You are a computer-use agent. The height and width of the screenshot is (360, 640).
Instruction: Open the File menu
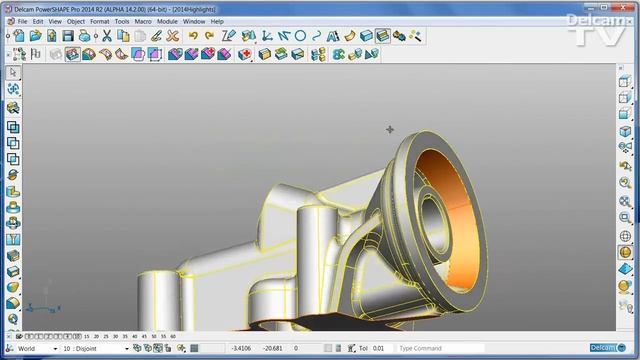click(x=22, y=21)
